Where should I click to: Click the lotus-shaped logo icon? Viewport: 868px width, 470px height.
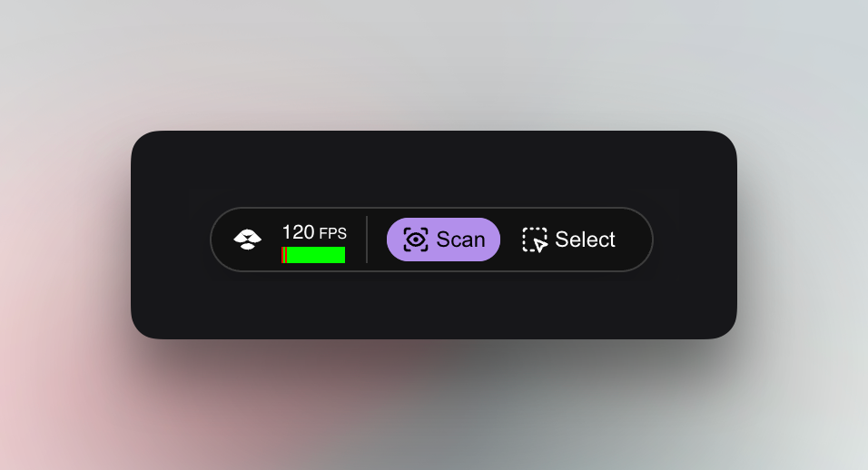click(248, 240)
